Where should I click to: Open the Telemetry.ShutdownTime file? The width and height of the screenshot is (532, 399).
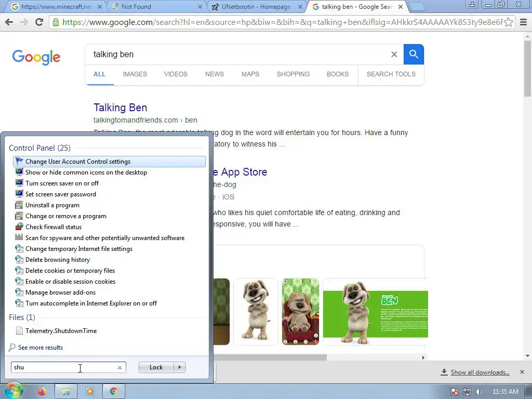pyautogui.click(x=109, y=331)
